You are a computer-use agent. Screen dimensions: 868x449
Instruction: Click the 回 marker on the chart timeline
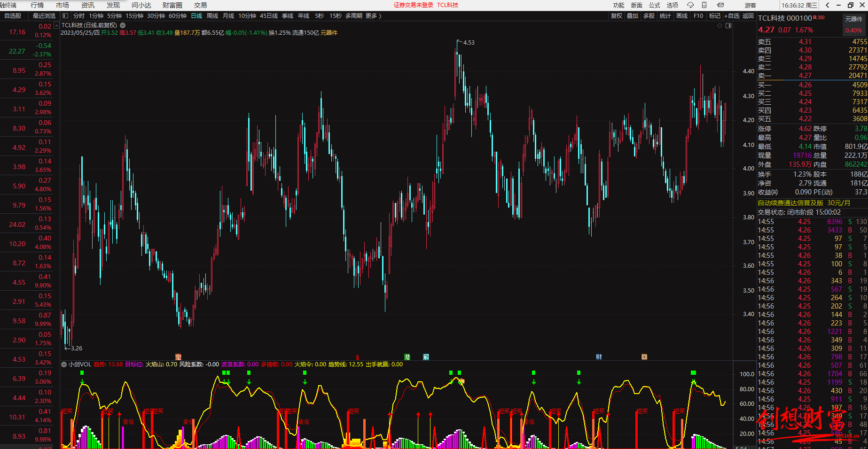pyautogui.click(x=644, y=357)
